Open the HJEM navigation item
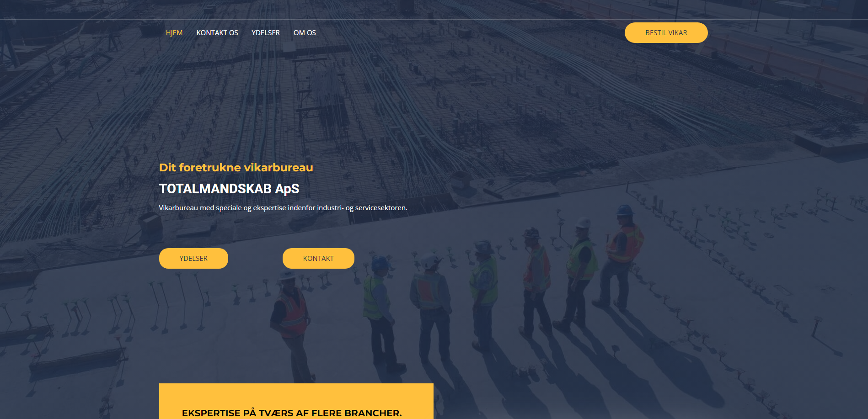The image size is (868, 419). (174, 33)
